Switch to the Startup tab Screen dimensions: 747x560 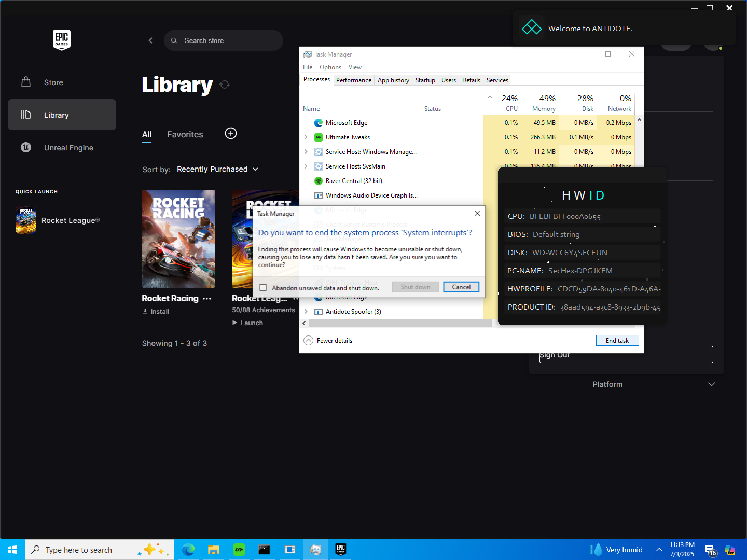click(x=425, y=80)
